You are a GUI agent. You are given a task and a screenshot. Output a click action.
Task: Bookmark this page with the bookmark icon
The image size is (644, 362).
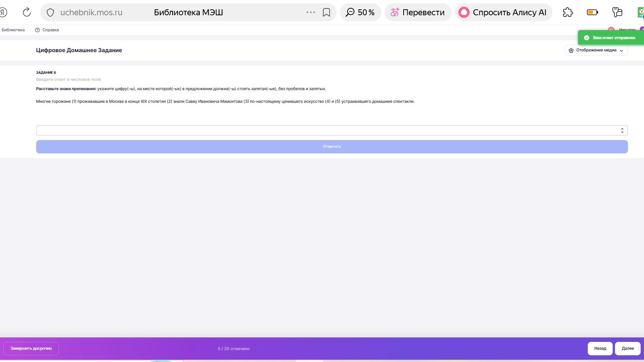[326, 13]
